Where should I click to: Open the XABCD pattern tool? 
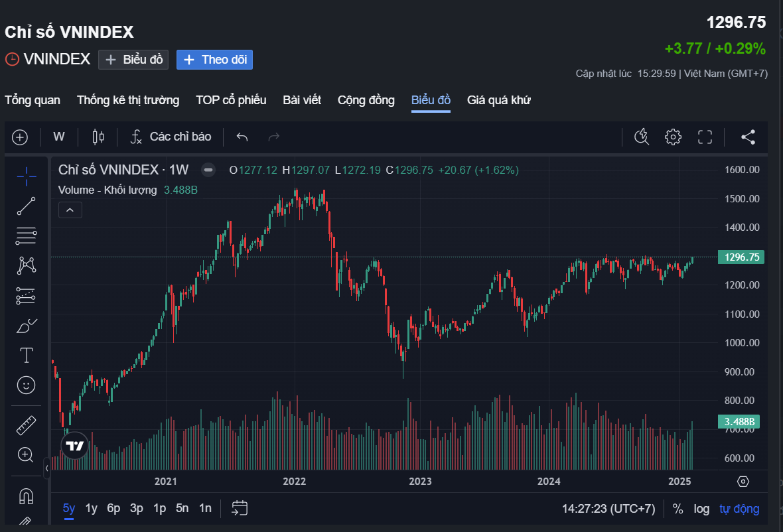tap(26, 265)
